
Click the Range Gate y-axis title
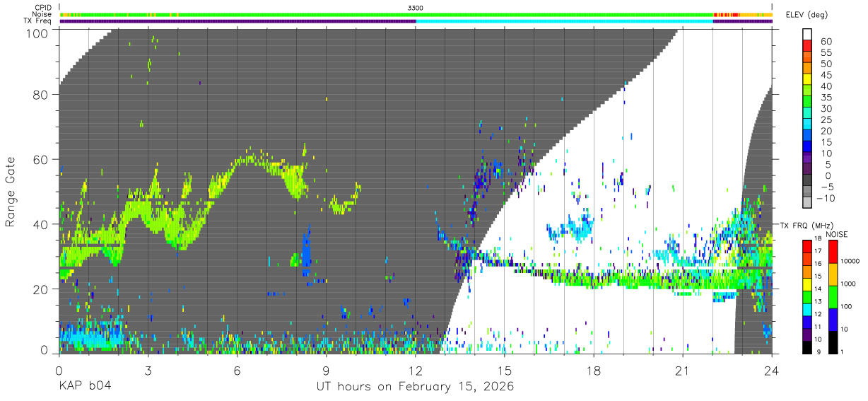coord(11,192)
